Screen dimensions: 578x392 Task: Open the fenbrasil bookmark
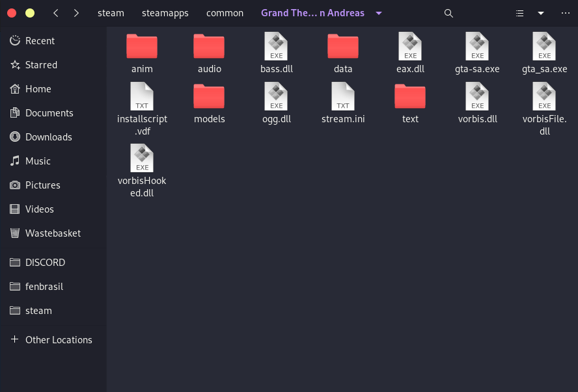pos(53,287)
